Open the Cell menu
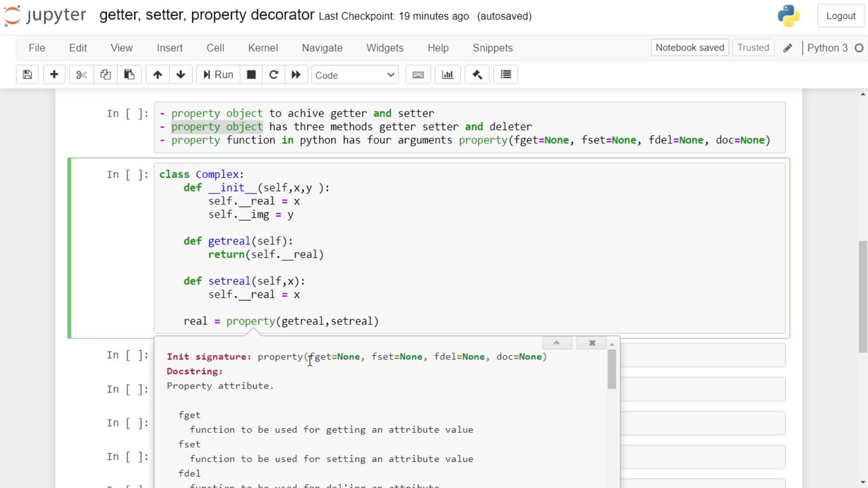 coord(215,48)
